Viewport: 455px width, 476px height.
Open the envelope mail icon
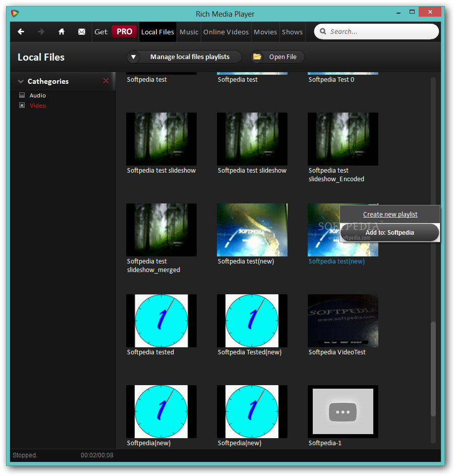pyautogui.click(x=82, y=32)
